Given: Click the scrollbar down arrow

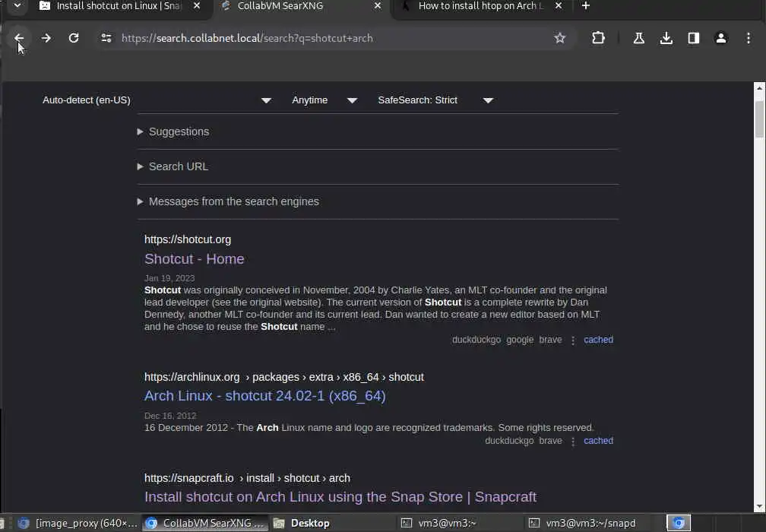Looking at the screenshot, I should pyautogui.click(x=759, y=507).
